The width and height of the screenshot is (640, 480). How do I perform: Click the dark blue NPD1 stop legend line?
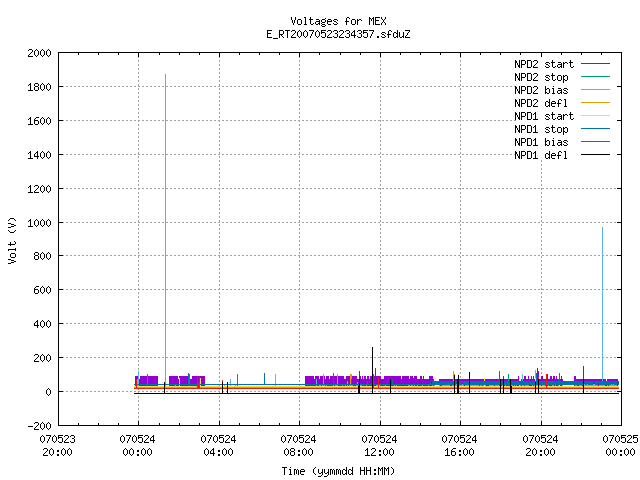595,129
